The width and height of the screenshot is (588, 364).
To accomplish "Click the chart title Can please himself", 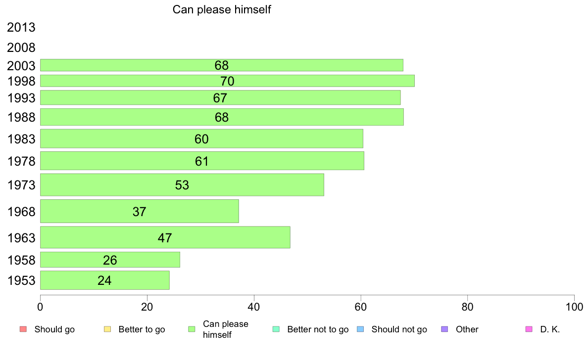I will (222, 9).
